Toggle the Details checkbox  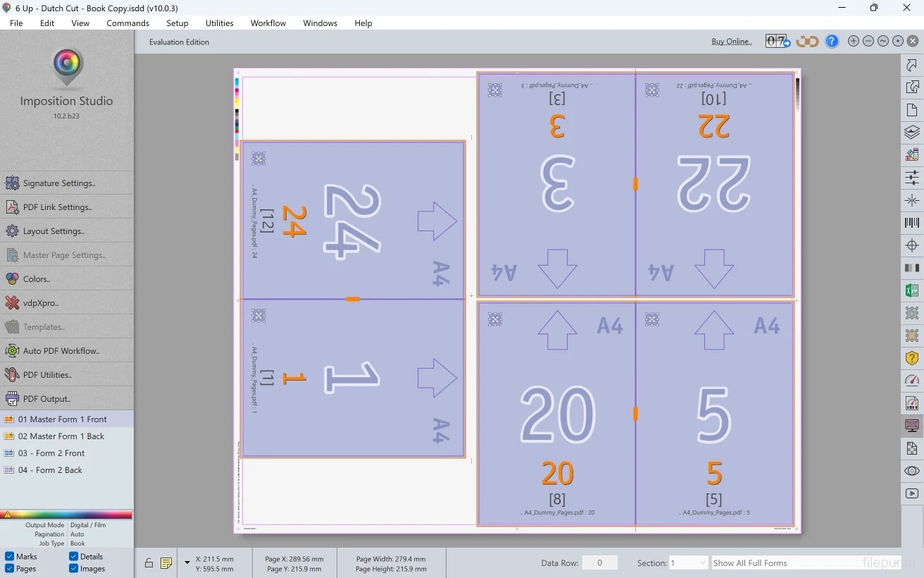coord(74,556)
